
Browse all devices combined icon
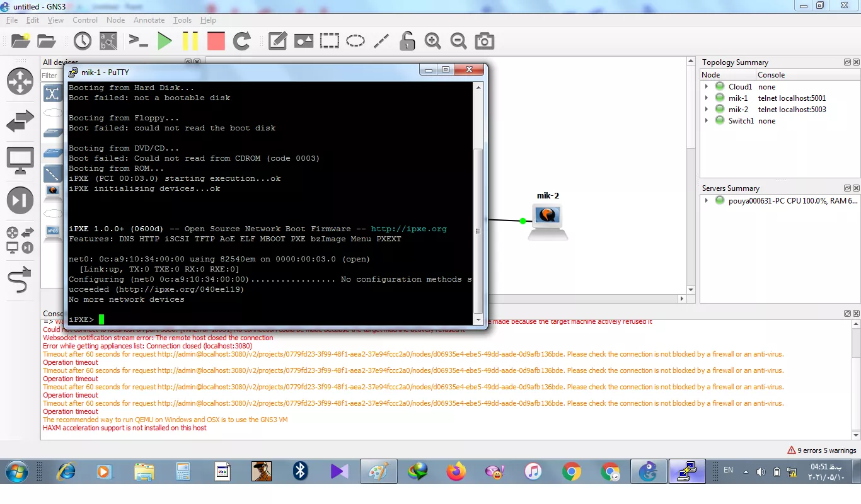[x=20, y=240]
